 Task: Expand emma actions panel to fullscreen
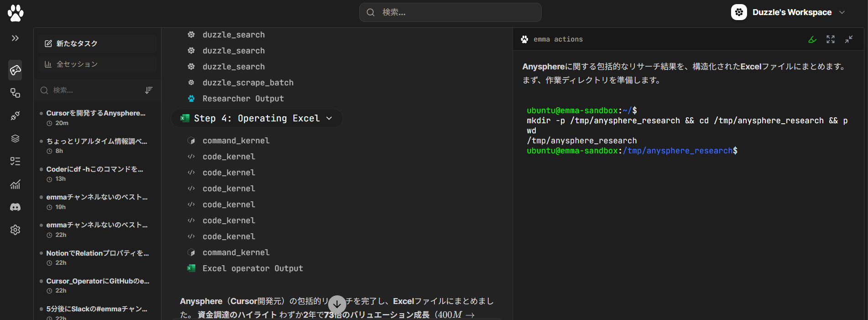(x=831, y=40)
